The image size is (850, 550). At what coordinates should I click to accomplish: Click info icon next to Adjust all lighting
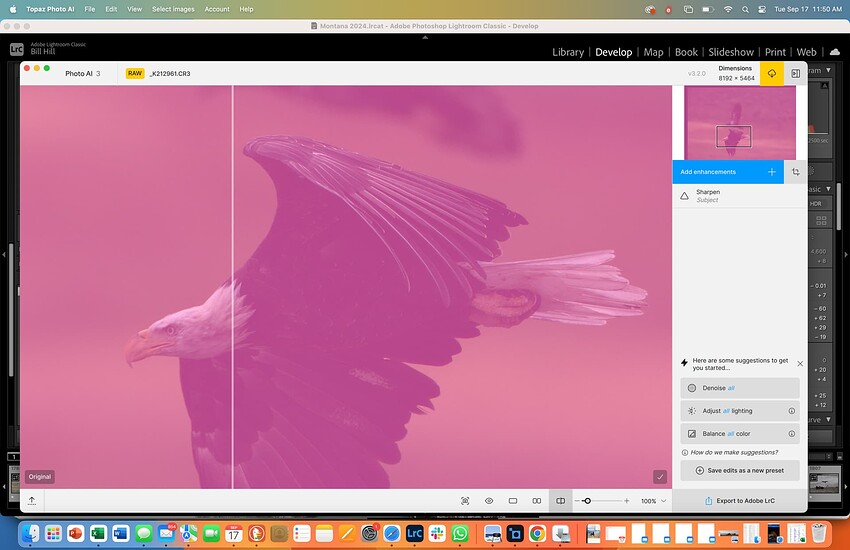pyautogui.click(x=792, y=411)
